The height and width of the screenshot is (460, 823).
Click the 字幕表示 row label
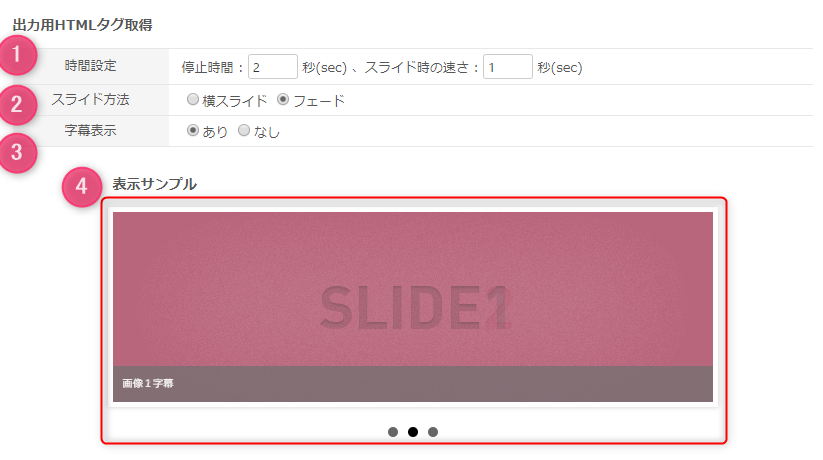(90, 130)
